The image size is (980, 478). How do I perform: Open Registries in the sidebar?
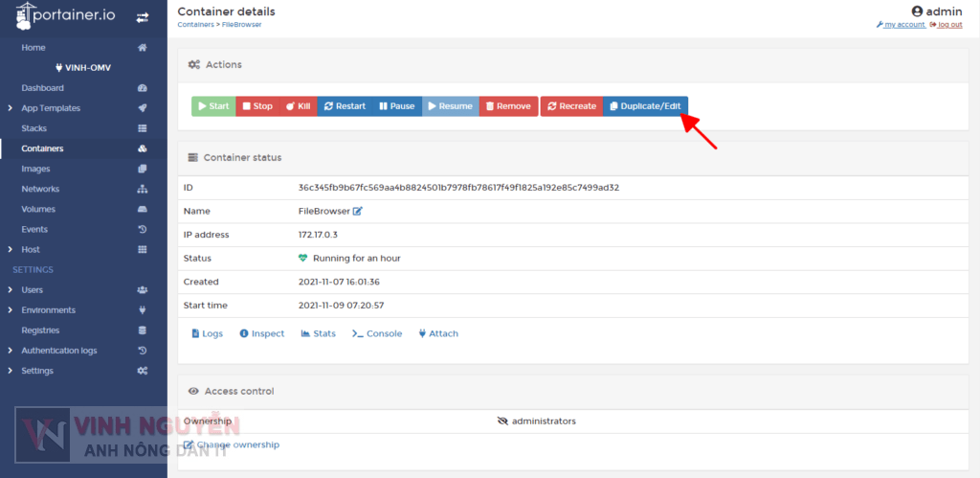(40, 330)
